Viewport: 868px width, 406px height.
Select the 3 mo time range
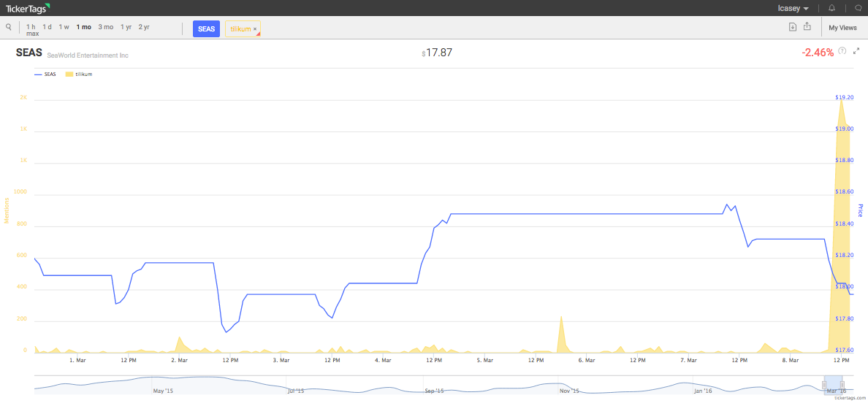106,26
